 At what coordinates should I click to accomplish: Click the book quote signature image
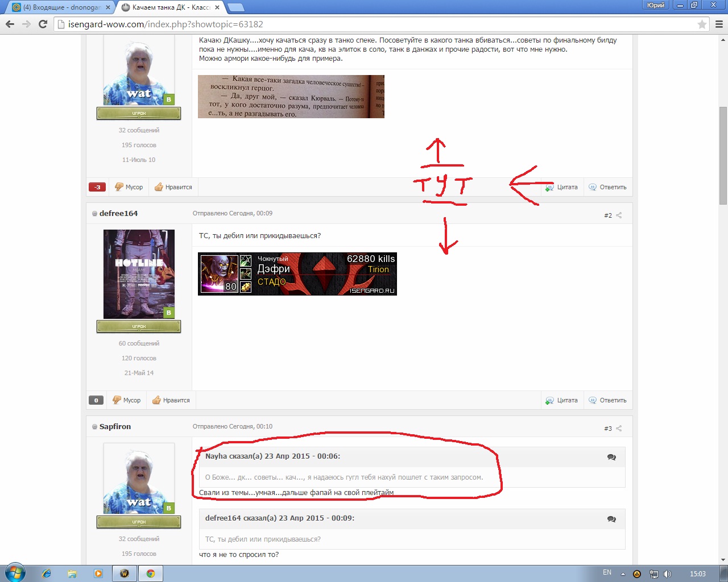pos(291,97)
